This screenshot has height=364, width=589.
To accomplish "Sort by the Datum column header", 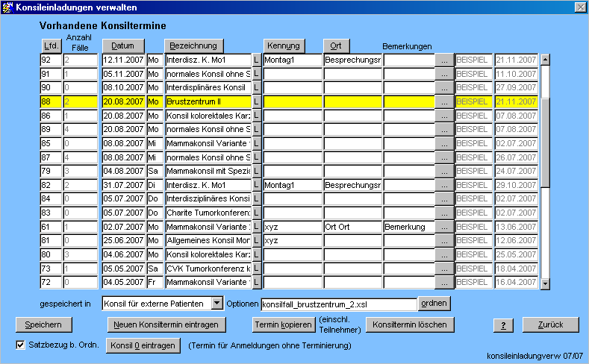I will pos(122,45).
